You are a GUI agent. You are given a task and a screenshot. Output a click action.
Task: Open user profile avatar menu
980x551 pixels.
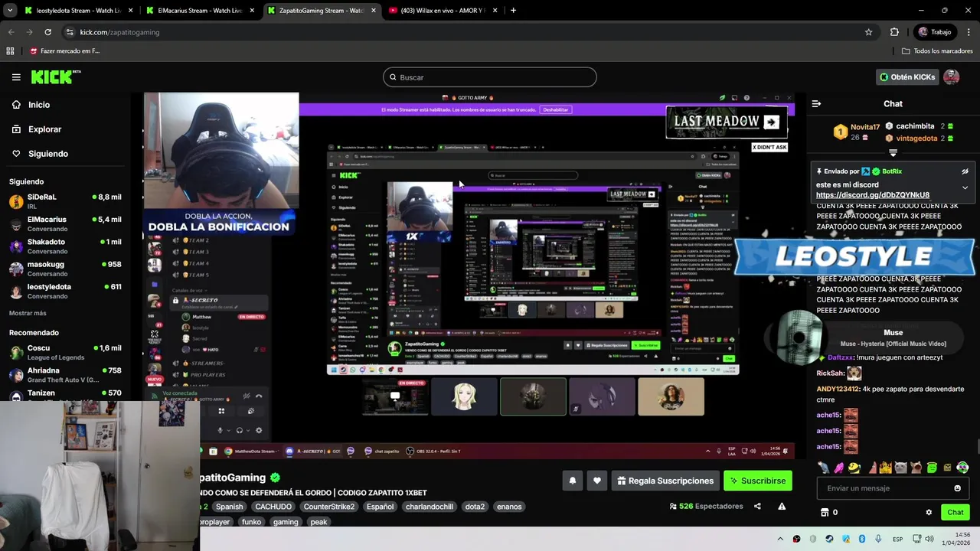[x=952, y=77]
